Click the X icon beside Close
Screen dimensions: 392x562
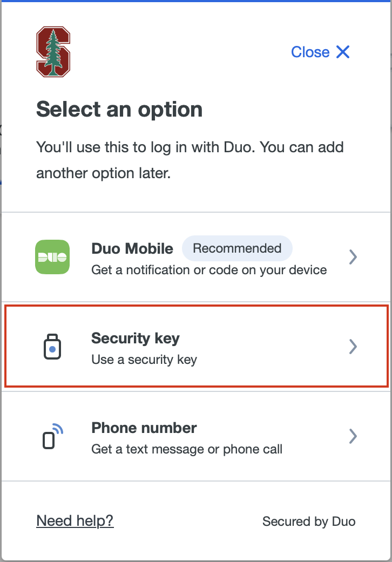pyautogui.click(x=343, y=52)
